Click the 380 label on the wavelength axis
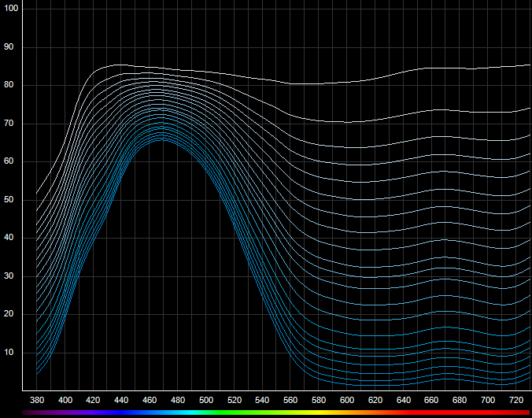532x418 pixels. click(37, 399)
